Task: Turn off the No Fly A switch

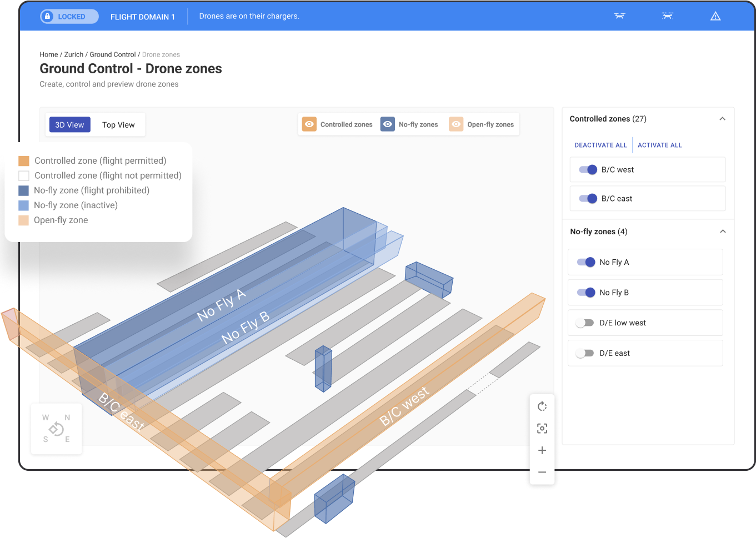Action: [586, 262]
